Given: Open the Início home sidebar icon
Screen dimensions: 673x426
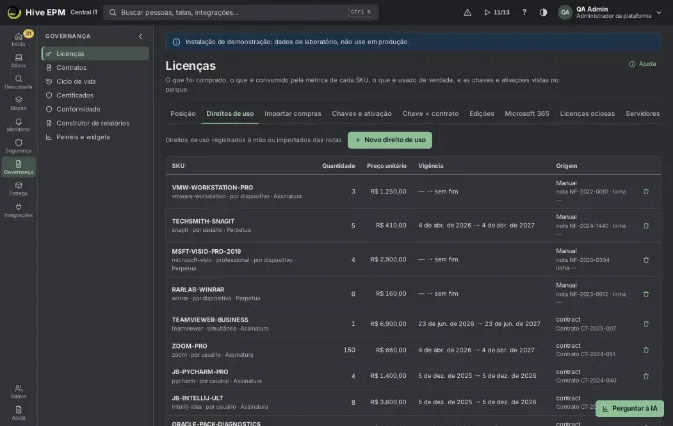Looking at the screenshot, I should [x=18, y=39].
